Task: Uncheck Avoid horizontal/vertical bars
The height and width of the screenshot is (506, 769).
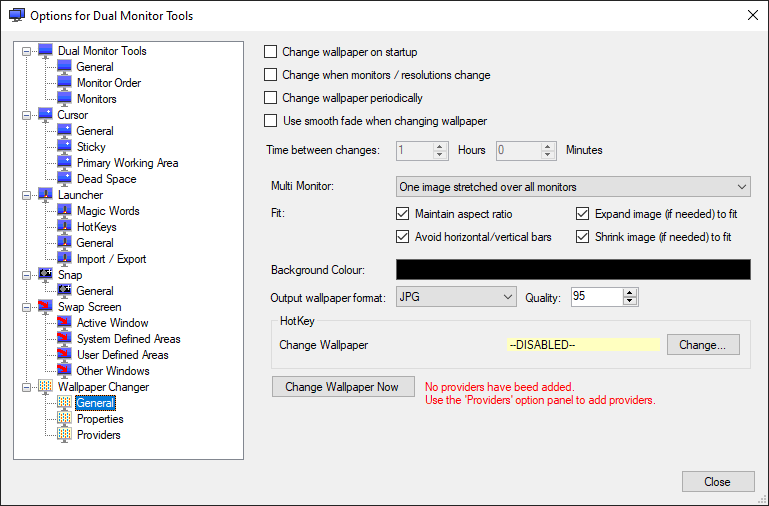Action: 403,237
